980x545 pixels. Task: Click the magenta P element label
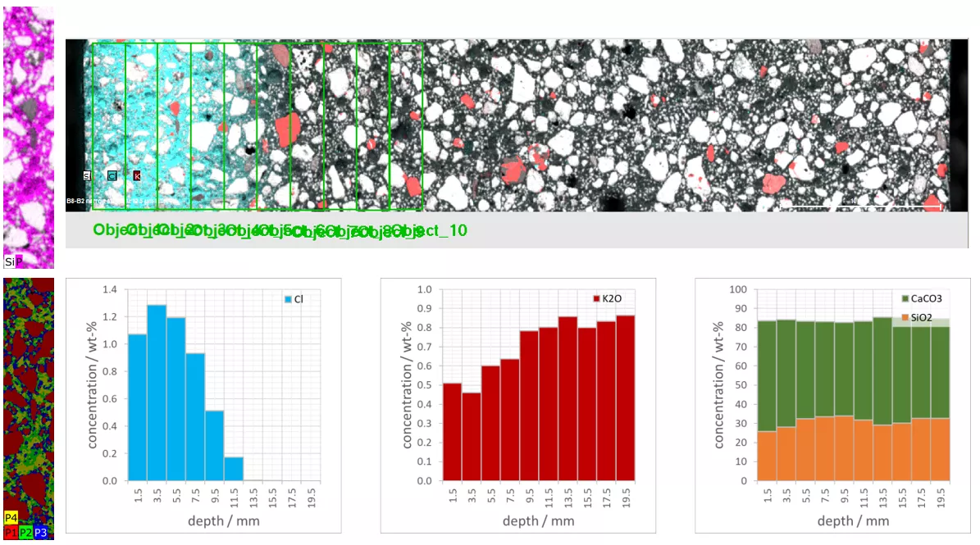19,261
